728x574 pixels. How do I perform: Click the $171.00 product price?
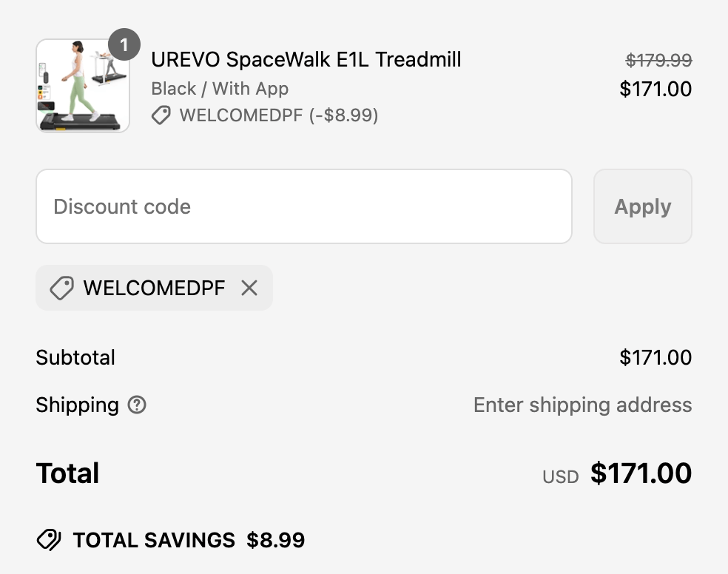point(655,90)
